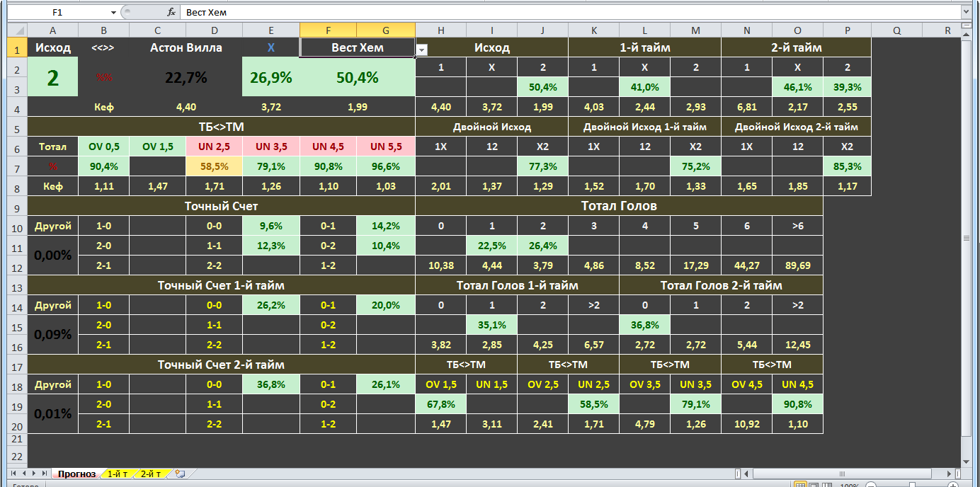Click the insert new worksheet icon
980x487 pixels.
point(179,474)
